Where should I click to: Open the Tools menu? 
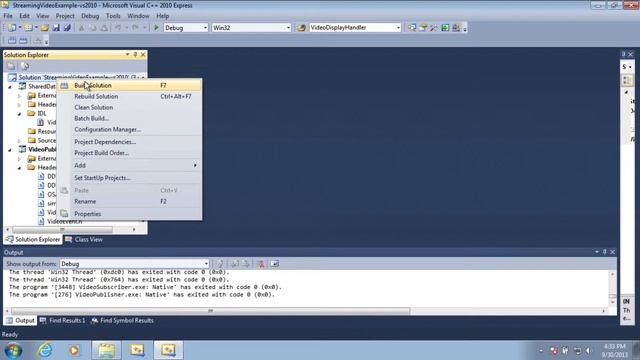(113, 16)
